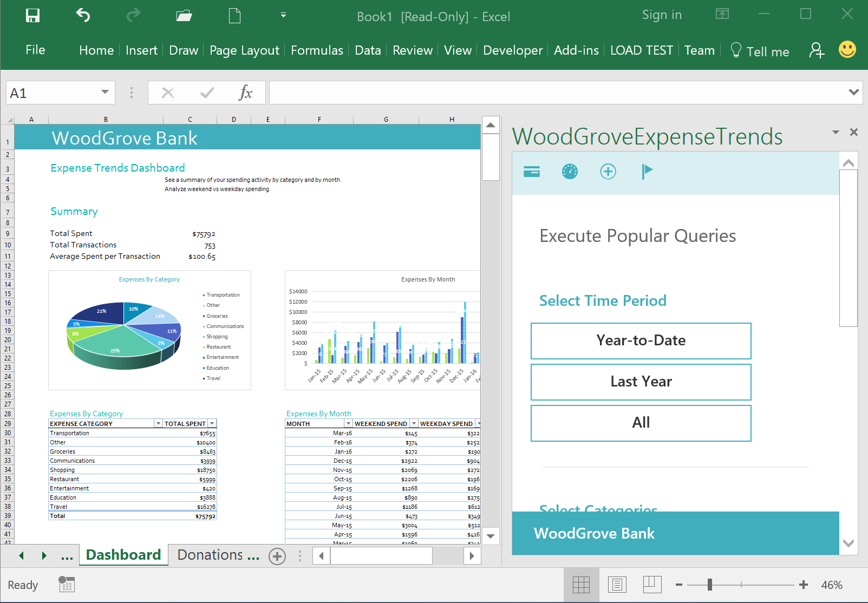Open the Draw ribbon tab
This screenshot has width=868, height=603.
click(x=184, y=50)
